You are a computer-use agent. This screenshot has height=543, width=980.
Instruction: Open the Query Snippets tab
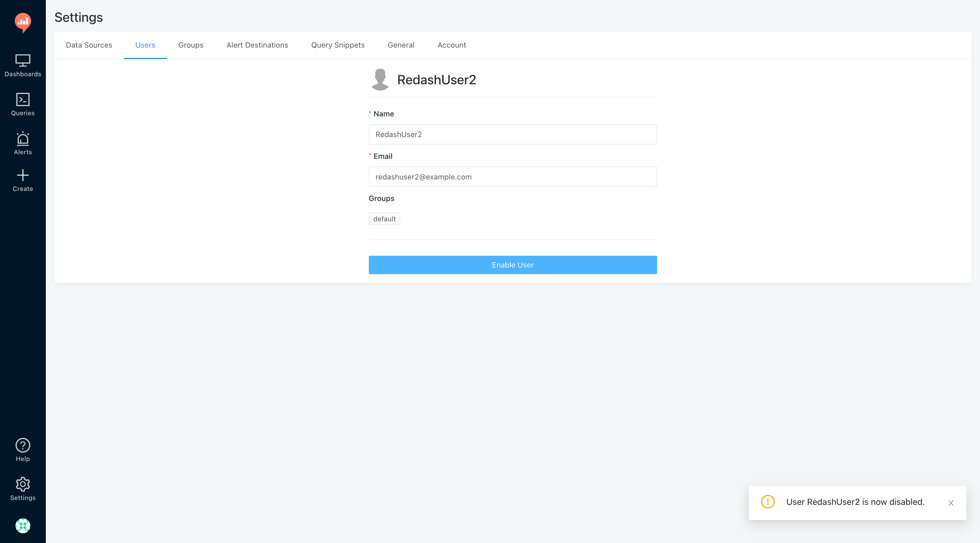(x=338, y=45)
